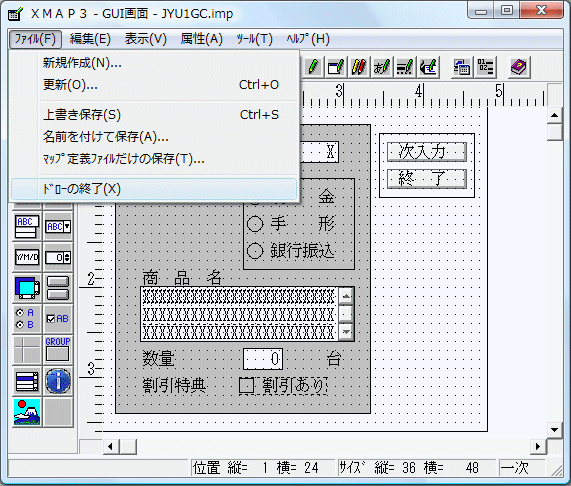Open the ファイル(F) menu
The height and width of the screenshot is (486, 571).
(x=35, y=39)
